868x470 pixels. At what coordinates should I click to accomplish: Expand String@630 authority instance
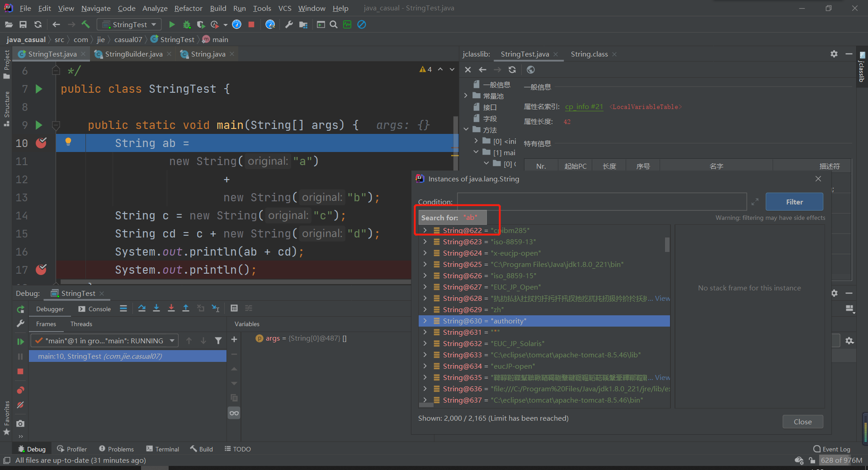click(425, 321)
